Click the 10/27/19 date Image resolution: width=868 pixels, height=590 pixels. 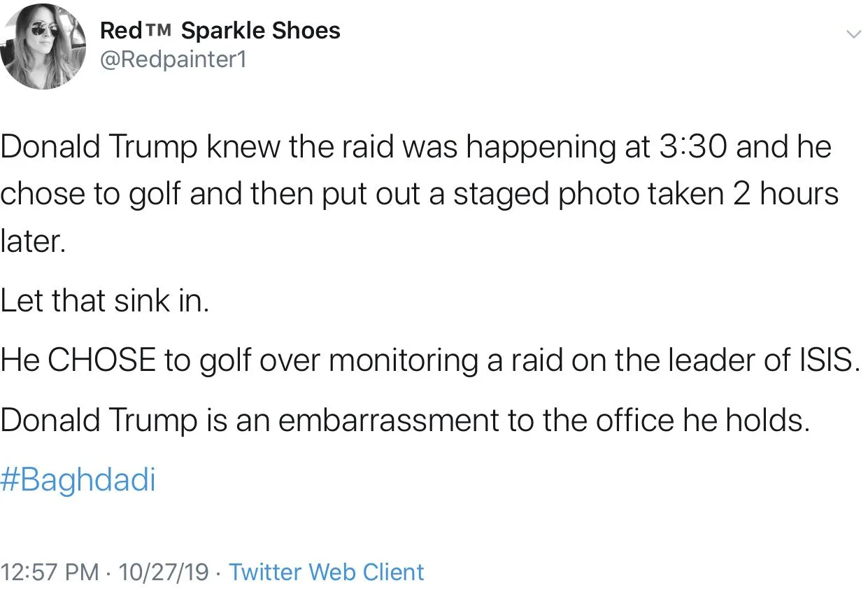[164, 572]
